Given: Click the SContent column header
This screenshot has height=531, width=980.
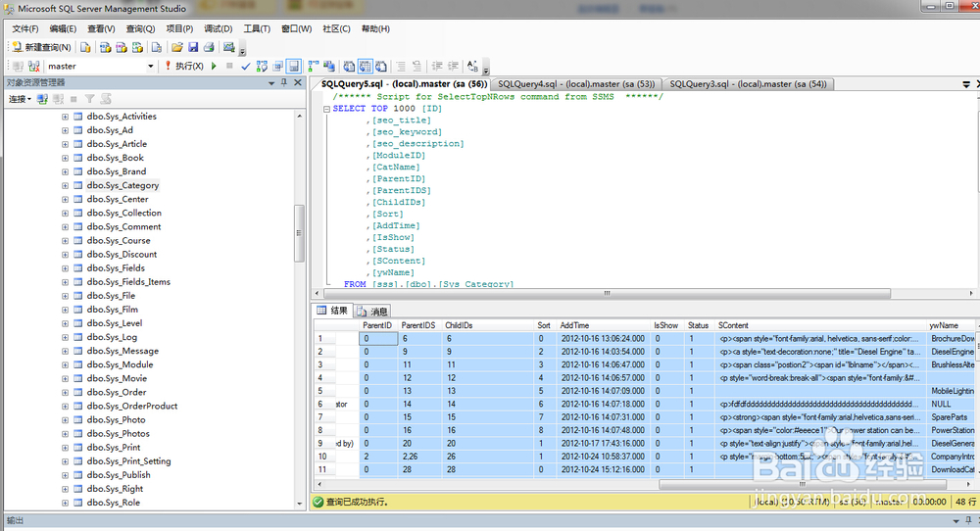Looking at the screenshot, I should tap(820, 325).
